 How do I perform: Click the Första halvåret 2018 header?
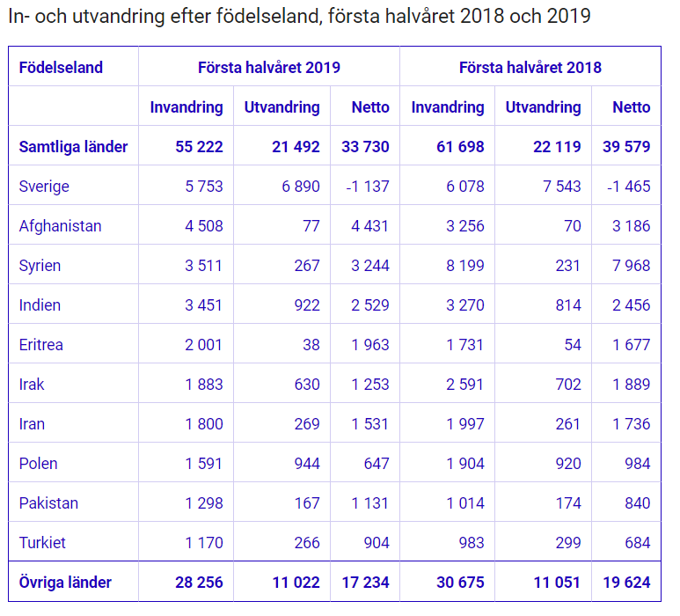tap(530, 68)
